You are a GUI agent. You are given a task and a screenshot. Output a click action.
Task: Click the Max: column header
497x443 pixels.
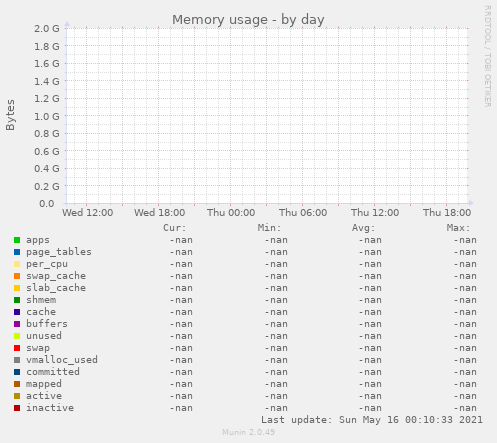(458, 228)
